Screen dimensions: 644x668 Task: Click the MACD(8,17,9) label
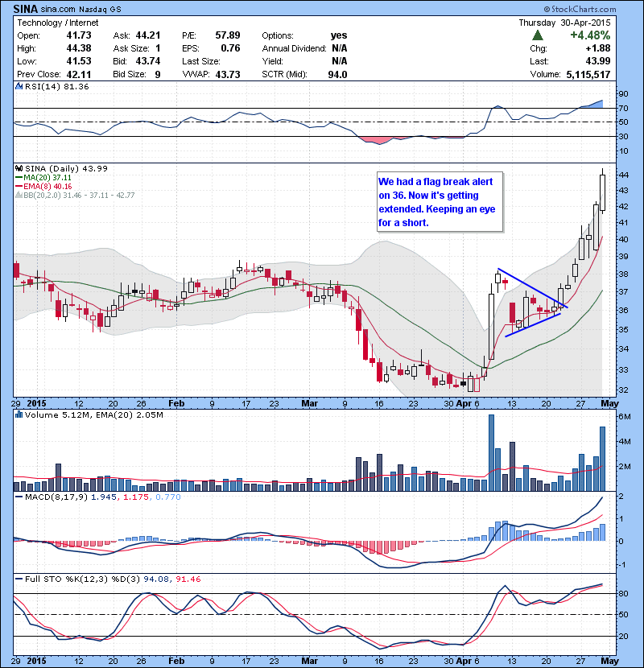click(56, 497)
